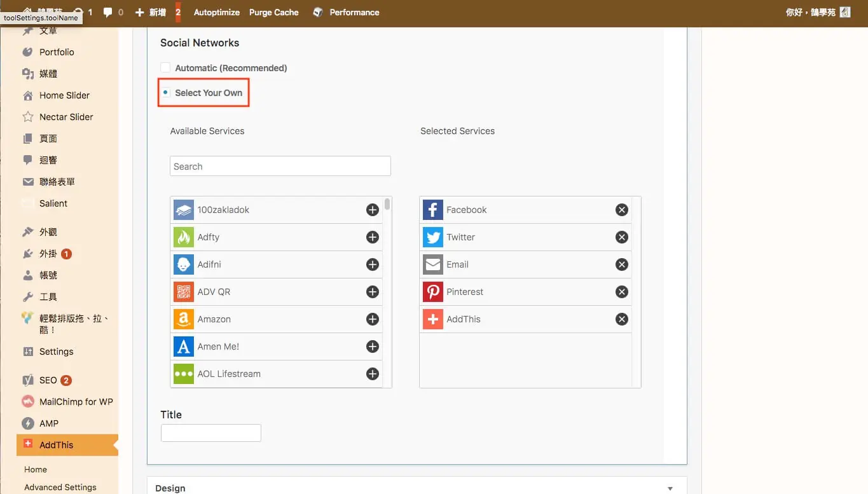
Task: Add the AOL Lifestream service
Action: coord(373,374)
